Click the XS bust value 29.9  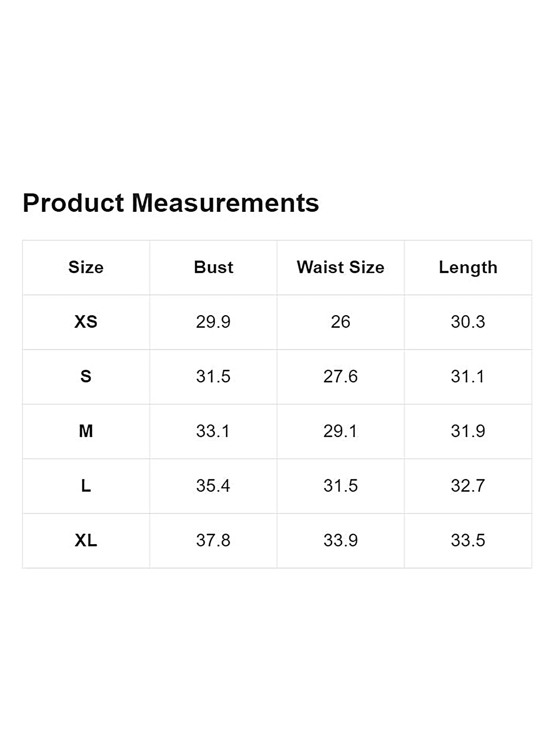(213, 322)
